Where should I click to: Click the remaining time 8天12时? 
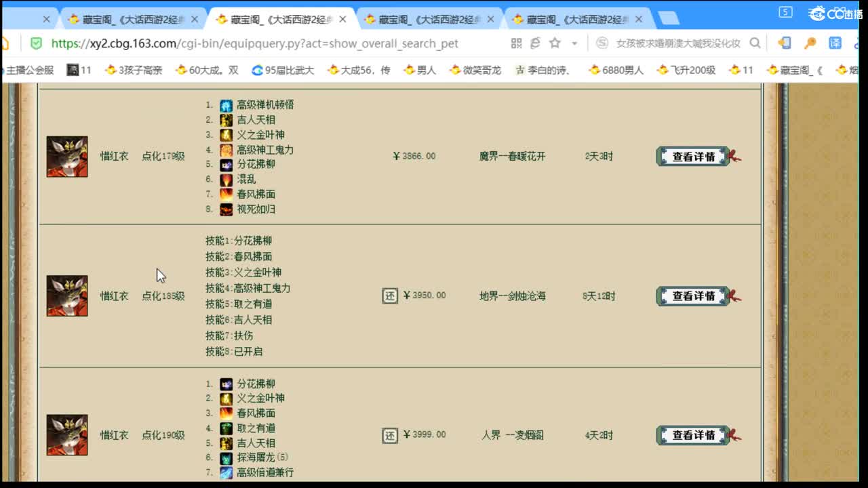pyautogui.click(x=599, y=296)
